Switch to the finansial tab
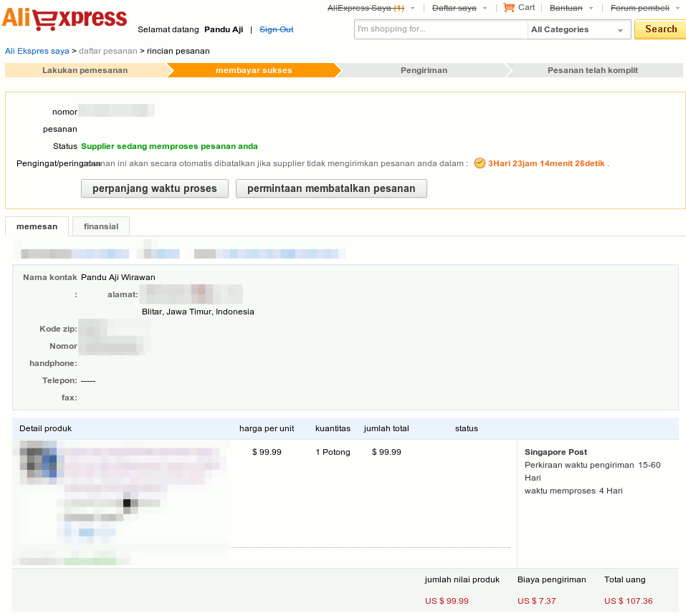686x616 pixels. [x=101, y=226]
